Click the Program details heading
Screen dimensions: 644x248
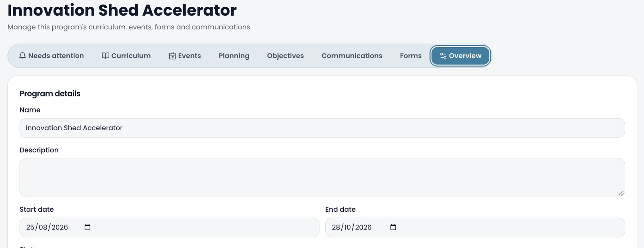pyautogui.click(x=50, y=94)
